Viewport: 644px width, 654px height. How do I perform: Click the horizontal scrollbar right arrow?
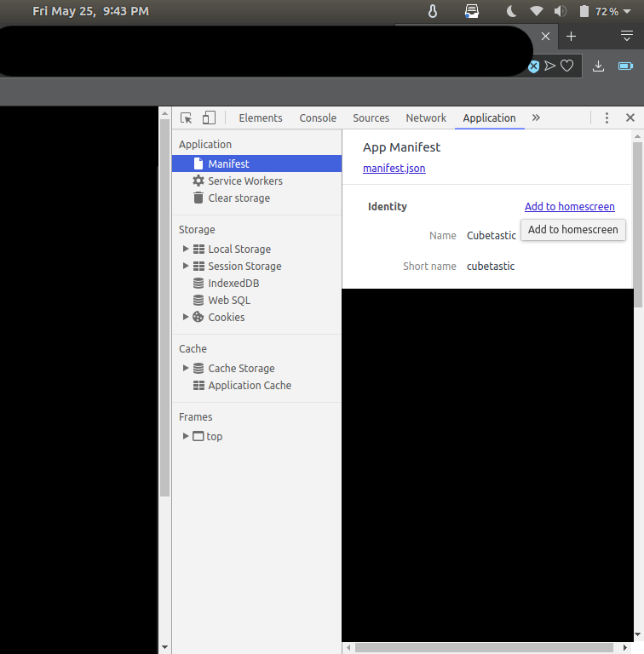coord(624,647)
